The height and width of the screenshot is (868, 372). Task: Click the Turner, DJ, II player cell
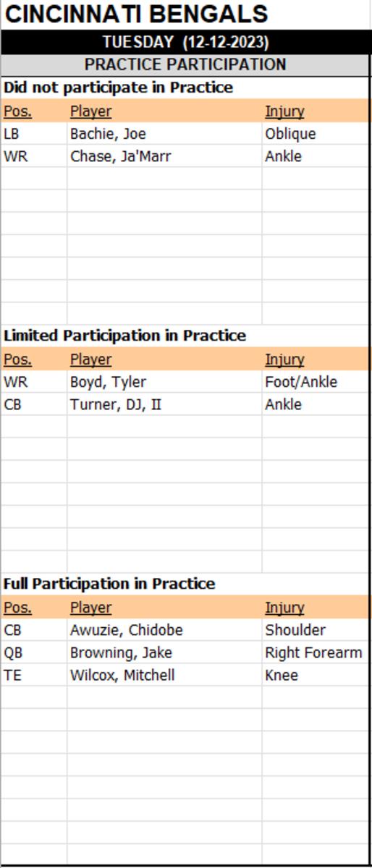click(x=164, y=404)
